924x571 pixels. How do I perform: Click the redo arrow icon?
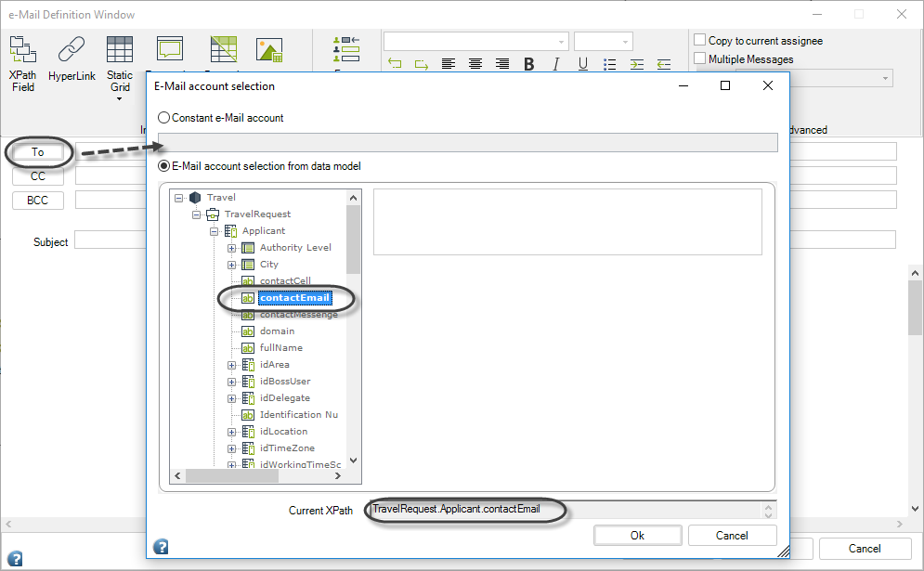coord(422,64)
